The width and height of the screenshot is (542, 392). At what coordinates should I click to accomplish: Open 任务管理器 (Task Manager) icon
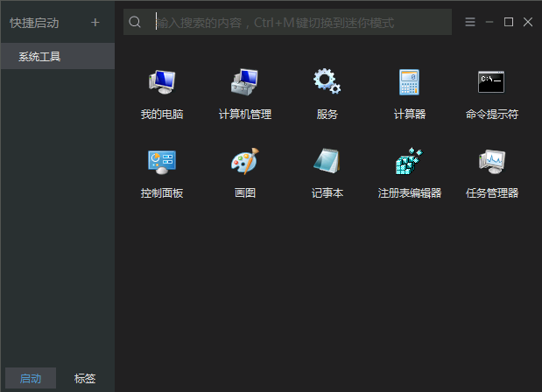click(492, 162)
